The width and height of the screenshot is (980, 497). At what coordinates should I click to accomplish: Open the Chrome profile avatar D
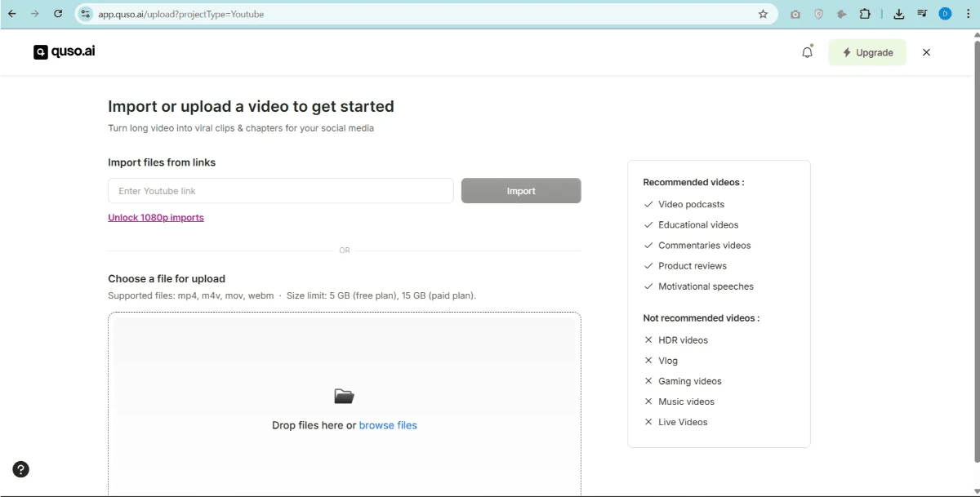(x=945, y=14)
